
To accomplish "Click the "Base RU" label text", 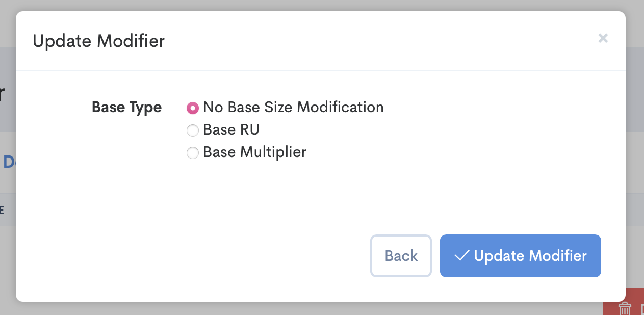I will point(231,130).
